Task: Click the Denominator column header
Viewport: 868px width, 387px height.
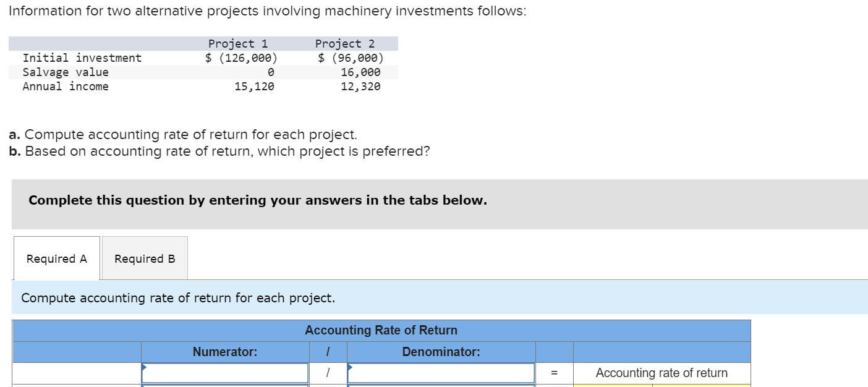Action: [x=441, y=352]
